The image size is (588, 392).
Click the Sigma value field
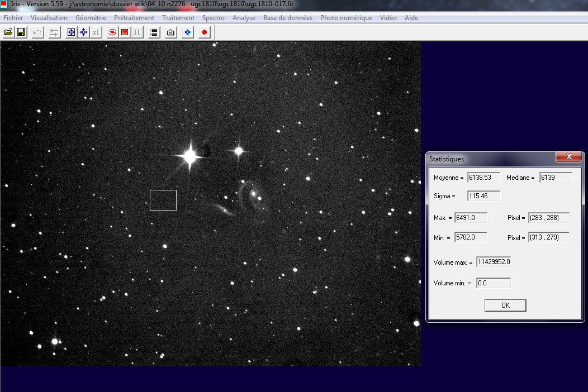tap(483, 195)
